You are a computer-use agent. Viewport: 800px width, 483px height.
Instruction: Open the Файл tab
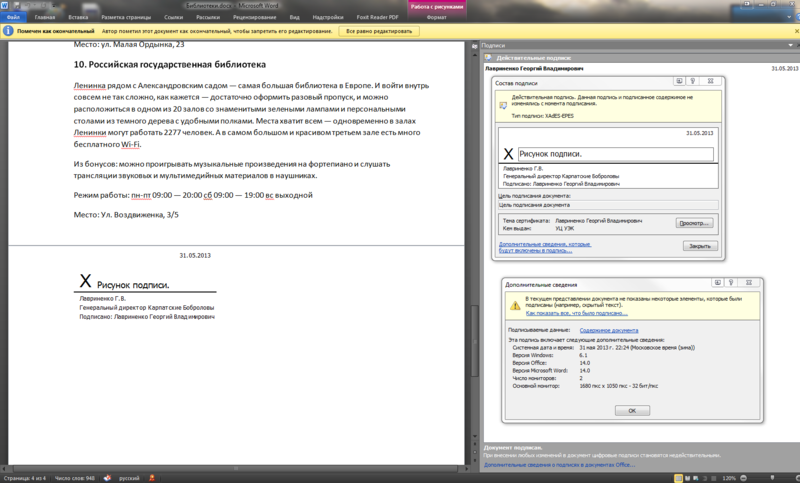12,17
